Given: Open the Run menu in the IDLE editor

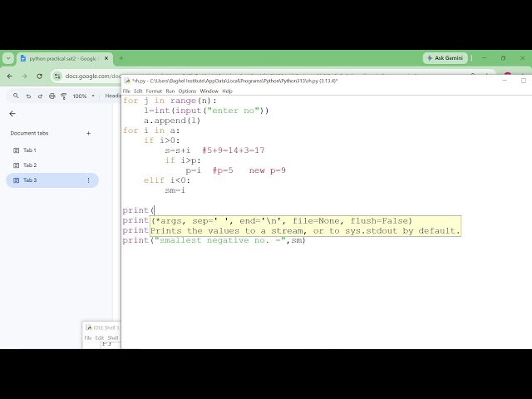Looking at the screenshot, I should [170, 91].
